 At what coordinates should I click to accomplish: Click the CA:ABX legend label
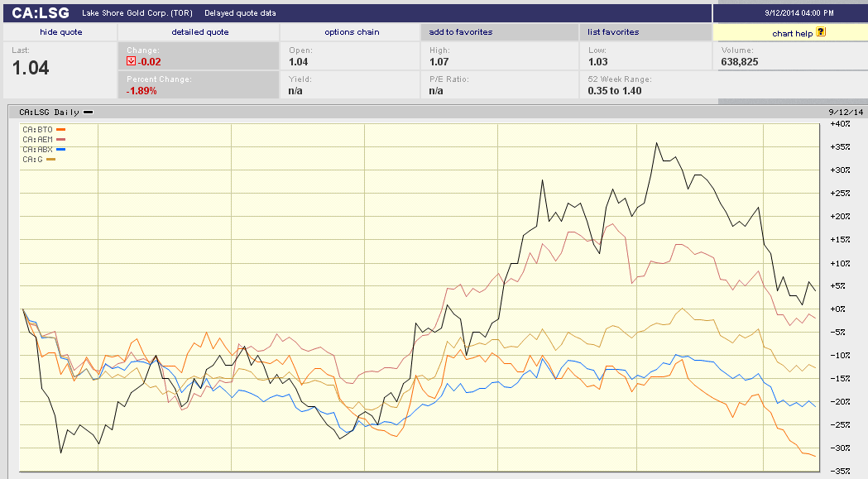coord(37,150)
